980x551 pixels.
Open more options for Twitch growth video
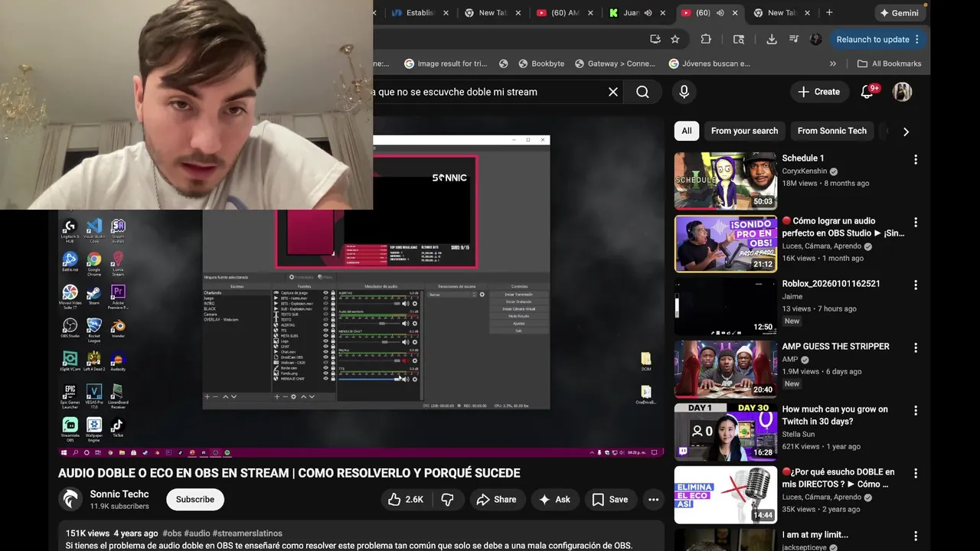916,410
